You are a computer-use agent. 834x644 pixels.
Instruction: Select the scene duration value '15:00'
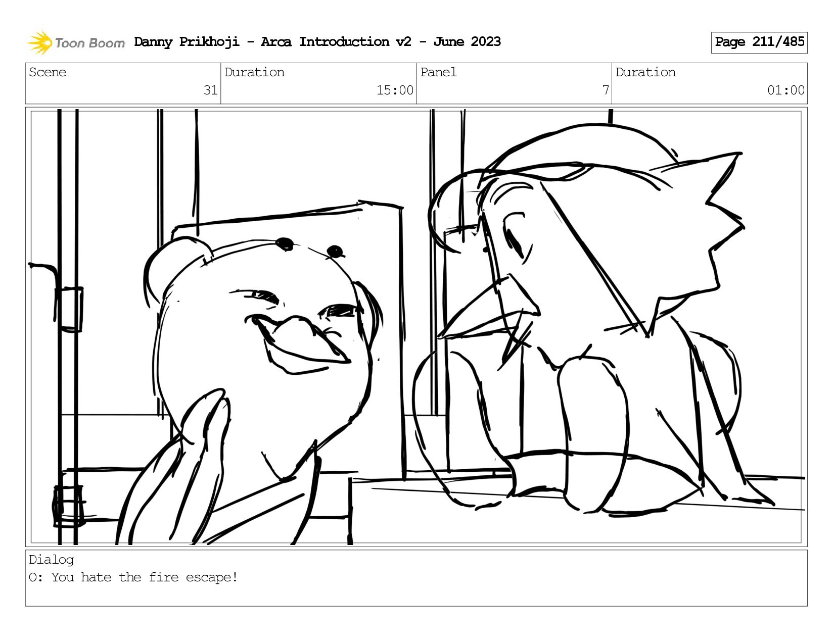click(395, 90)
